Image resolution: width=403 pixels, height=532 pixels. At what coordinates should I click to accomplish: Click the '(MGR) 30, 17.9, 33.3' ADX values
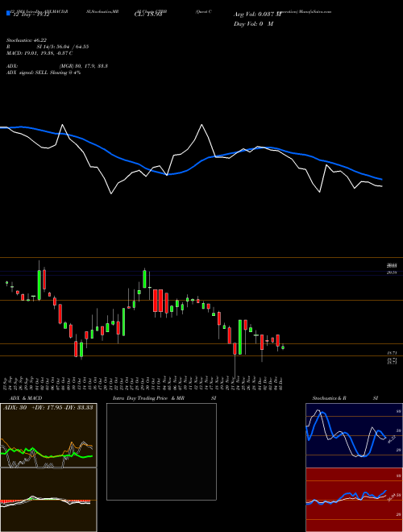[84, 66]
